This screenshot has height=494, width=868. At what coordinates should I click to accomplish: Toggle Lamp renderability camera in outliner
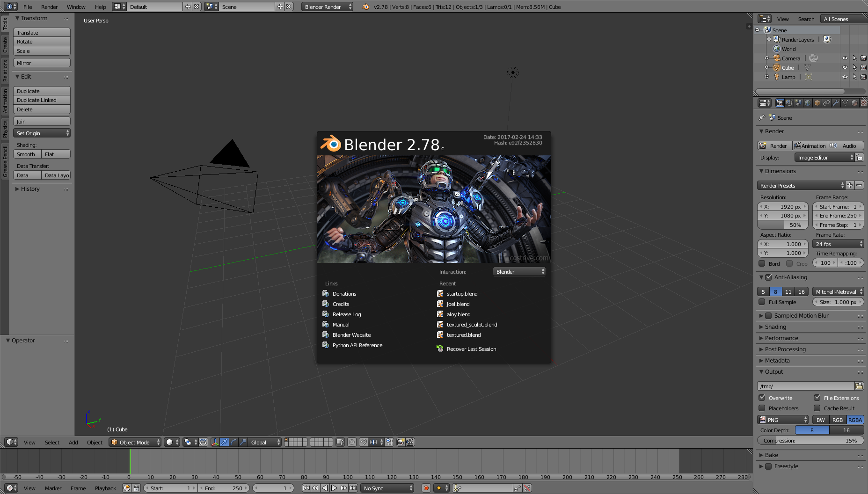coord(863,77)
